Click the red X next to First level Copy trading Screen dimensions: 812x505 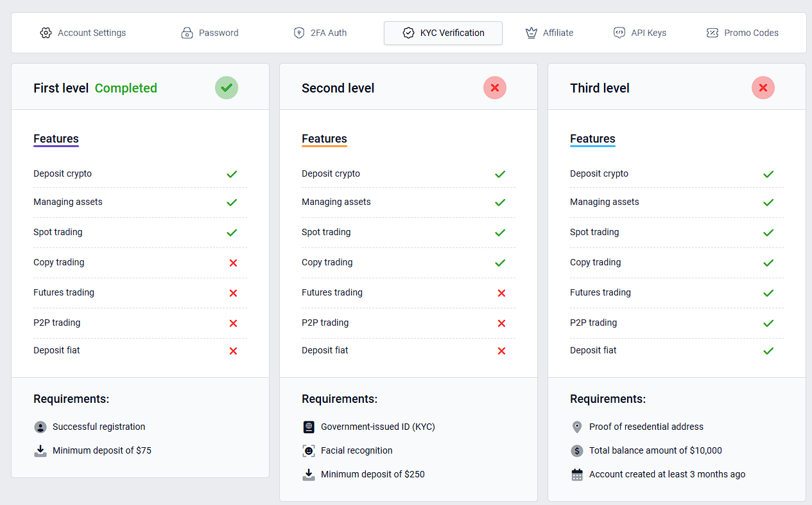click(233, 263)
